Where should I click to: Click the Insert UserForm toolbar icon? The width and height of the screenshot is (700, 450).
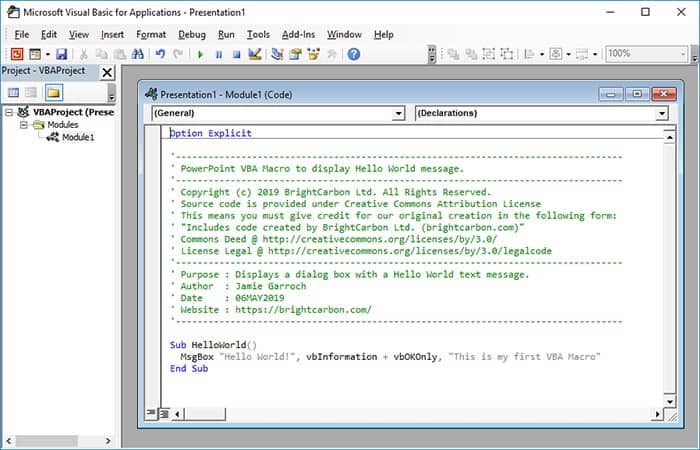[x=35, y=54]
